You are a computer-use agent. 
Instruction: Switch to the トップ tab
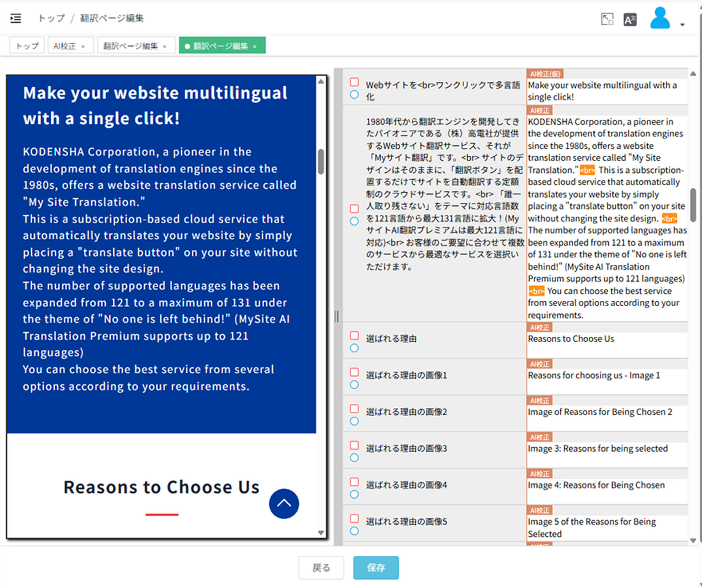[x=27, y=46]
